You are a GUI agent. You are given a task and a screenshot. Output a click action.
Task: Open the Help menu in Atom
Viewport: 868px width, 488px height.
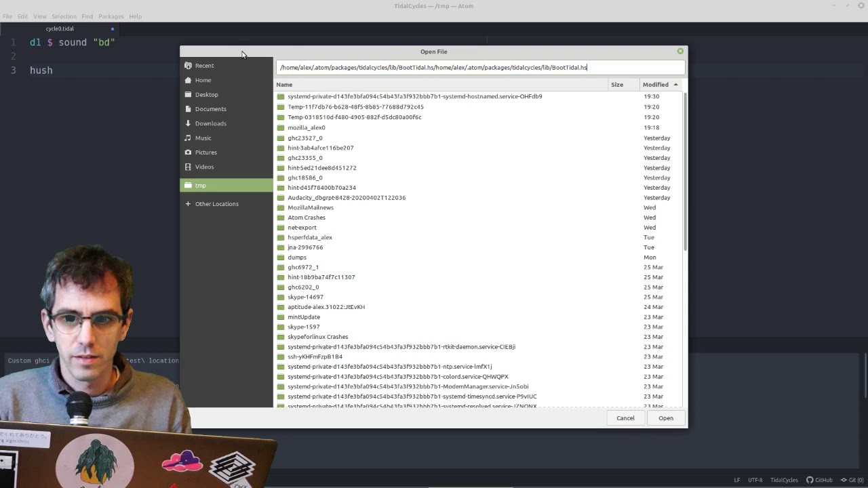135,16
